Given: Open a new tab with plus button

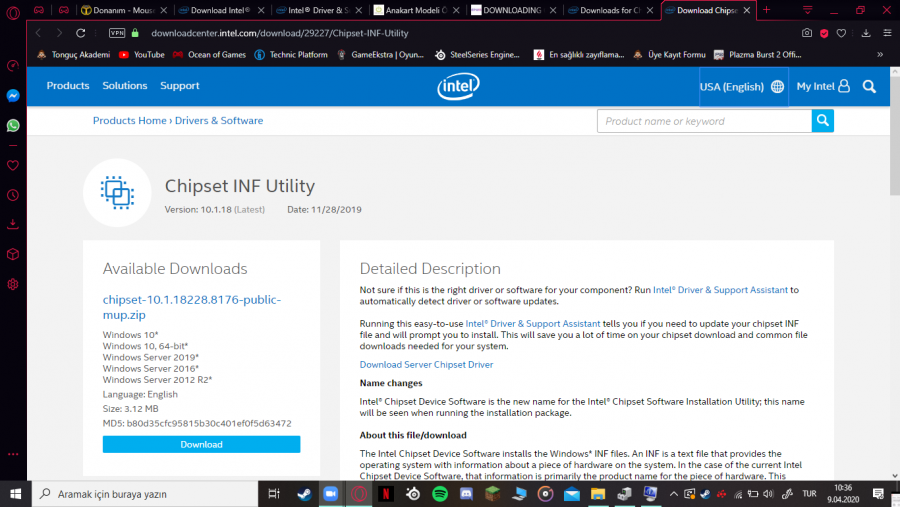Looking at the screenshot, I should click(766, 10).
